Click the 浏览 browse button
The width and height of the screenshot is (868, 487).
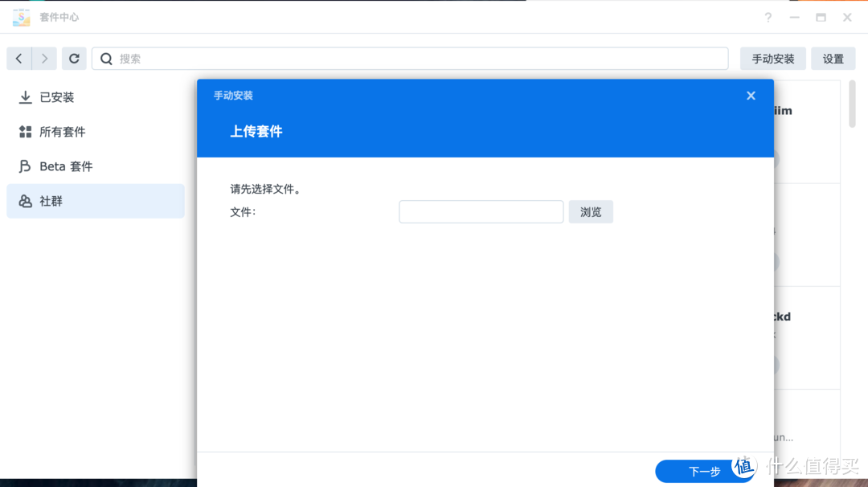[x=591, y=211]
